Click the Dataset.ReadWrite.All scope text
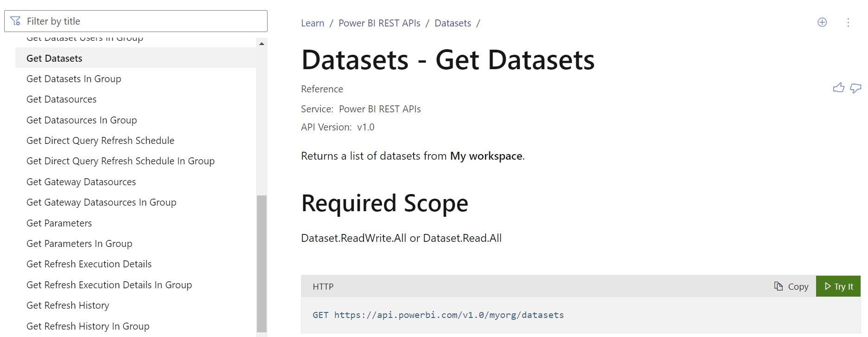This screenshot has height=337, width=868. click(354, 238)
